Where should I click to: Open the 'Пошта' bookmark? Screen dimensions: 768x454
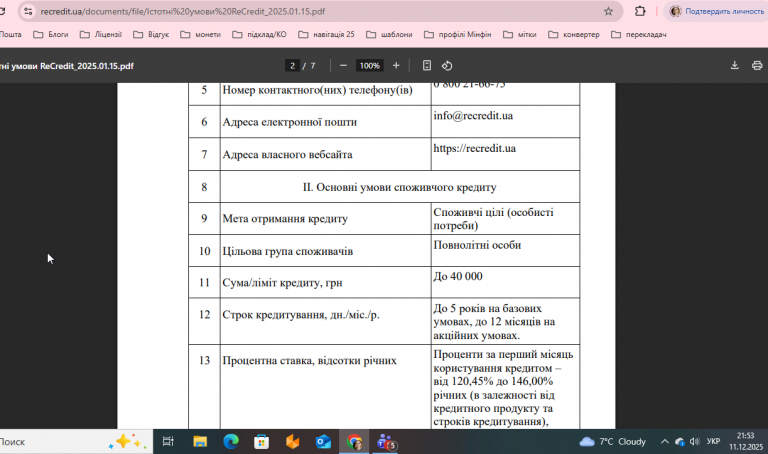pyautogui.click(x=11, y=34)
